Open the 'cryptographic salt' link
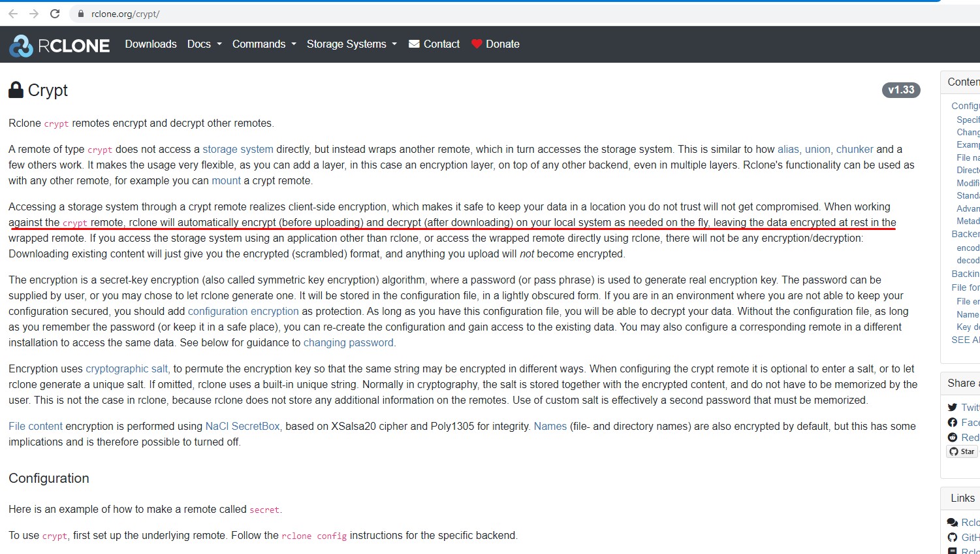This screenshot has width=980, height=554. coord(127,369)
